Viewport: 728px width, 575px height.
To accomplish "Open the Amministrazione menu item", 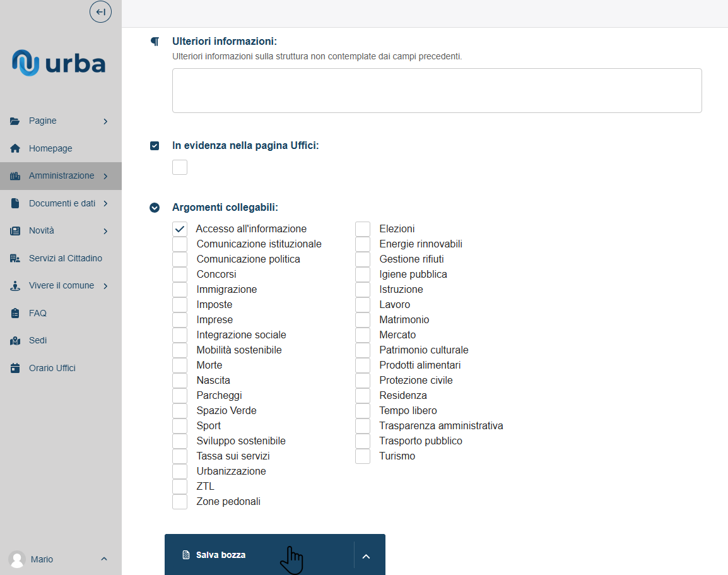I will coord(61,176).
